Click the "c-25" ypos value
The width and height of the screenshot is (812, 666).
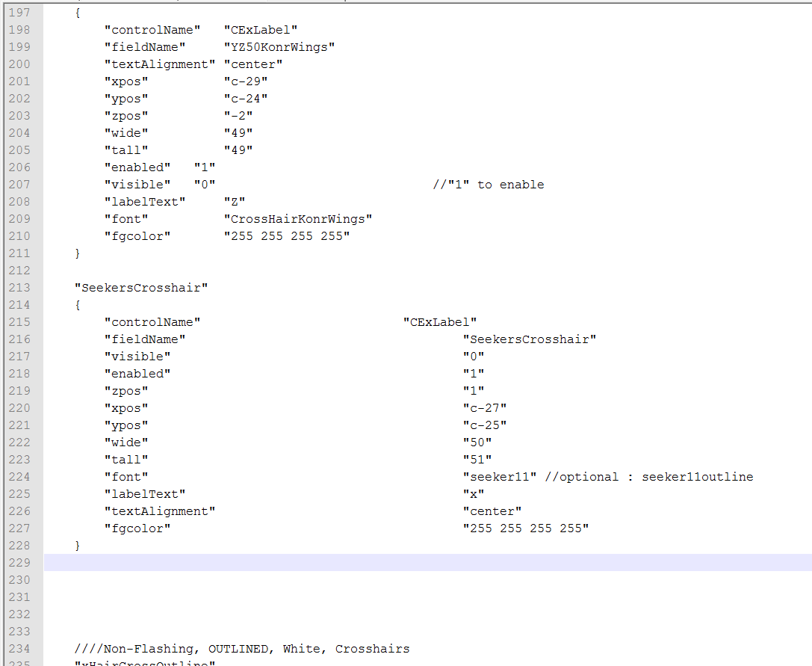(485, 425)
